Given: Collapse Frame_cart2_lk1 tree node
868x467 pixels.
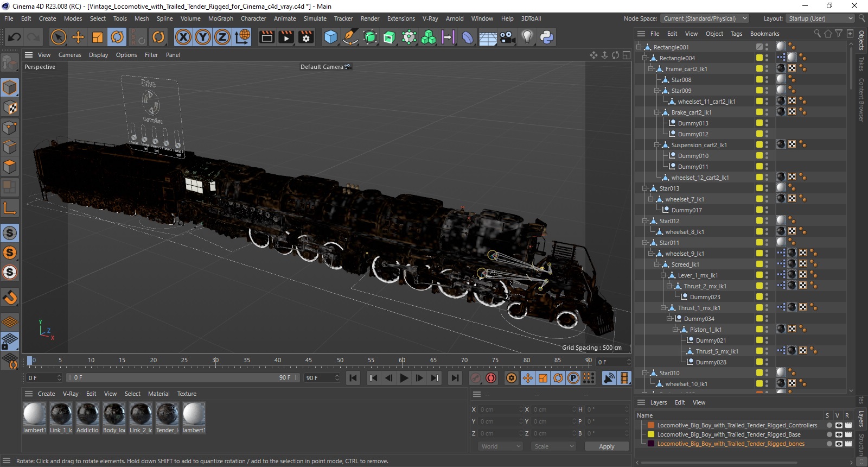Looking at the screenshot, I should [x=651, y=69].
